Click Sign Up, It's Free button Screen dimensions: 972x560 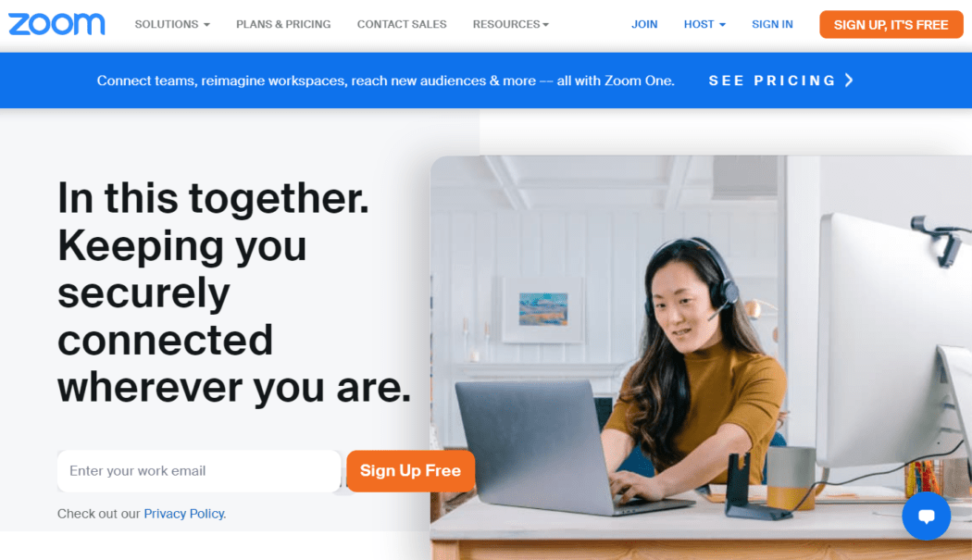tap(891, 25)
